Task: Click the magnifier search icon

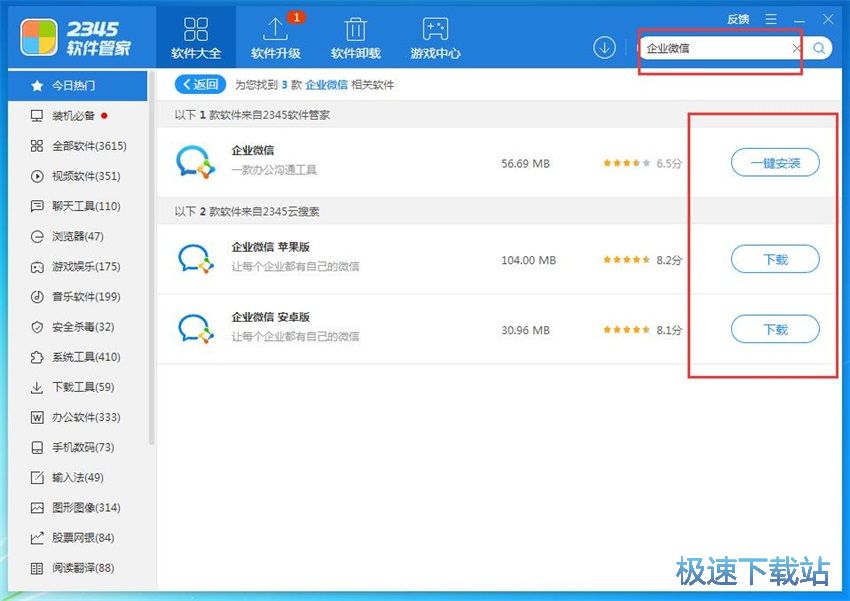Action: tap(819, 48)
